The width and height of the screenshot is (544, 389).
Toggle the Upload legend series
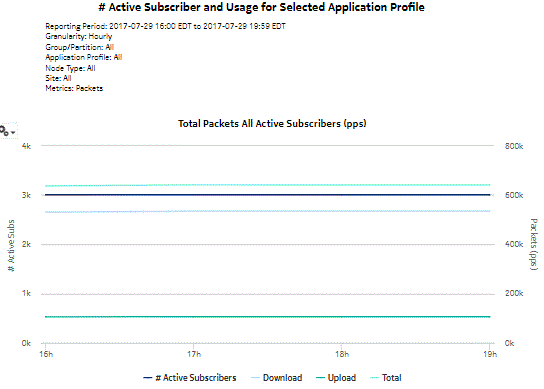coord(336,378)
